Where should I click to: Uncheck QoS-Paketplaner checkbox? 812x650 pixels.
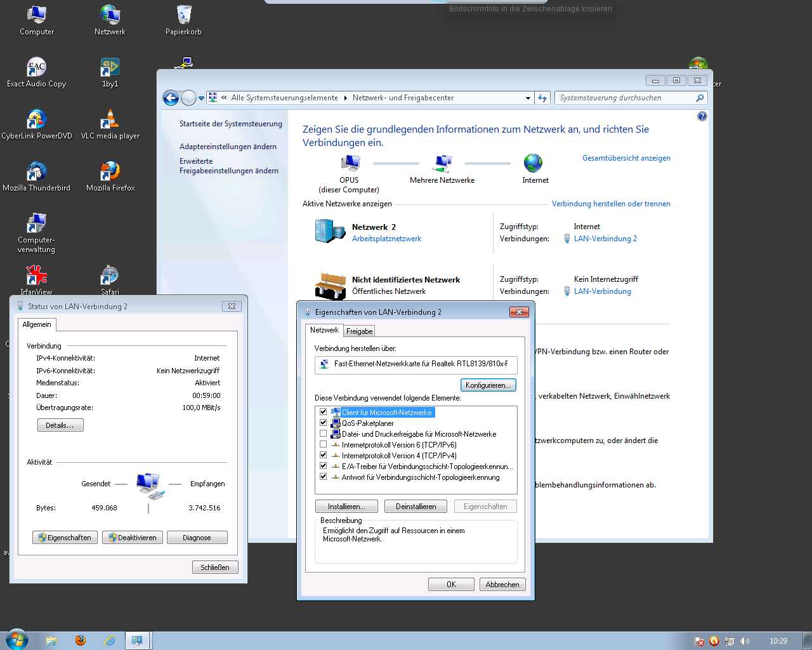324,423
